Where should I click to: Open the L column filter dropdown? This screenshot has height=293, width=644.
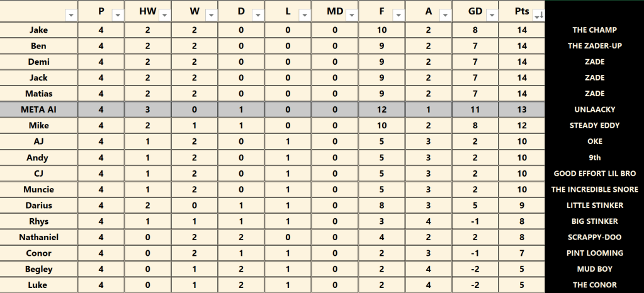pos(305,15)
